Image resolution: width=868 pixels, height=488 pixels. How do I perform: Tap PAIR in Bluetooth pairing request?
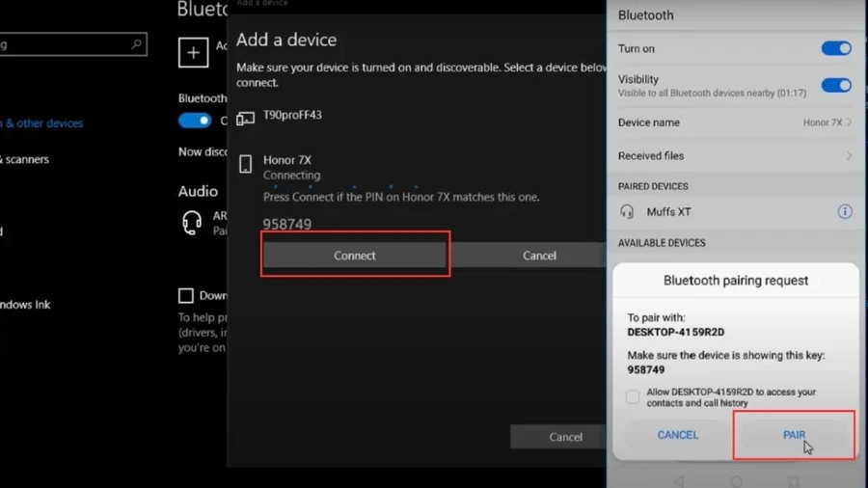coord(794,435)
